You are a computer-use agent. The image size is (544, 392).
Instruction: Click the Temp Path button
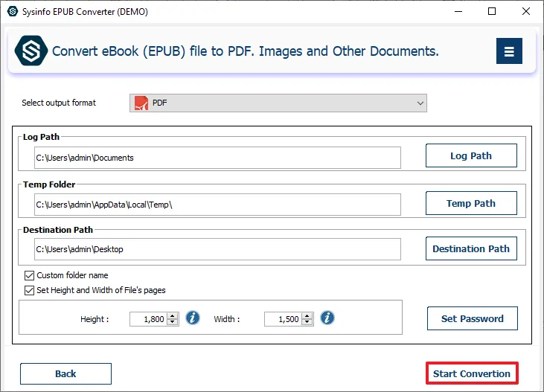pyautogui.click(x=471, y=203)
